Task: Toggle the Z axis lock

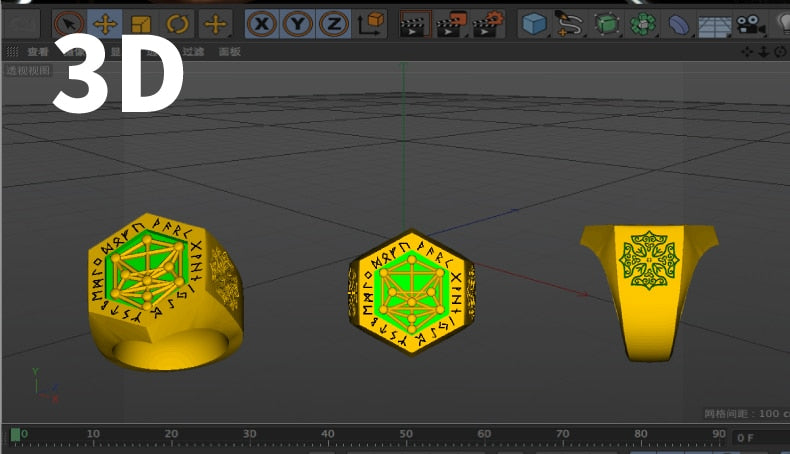Action: pos(333,24)
